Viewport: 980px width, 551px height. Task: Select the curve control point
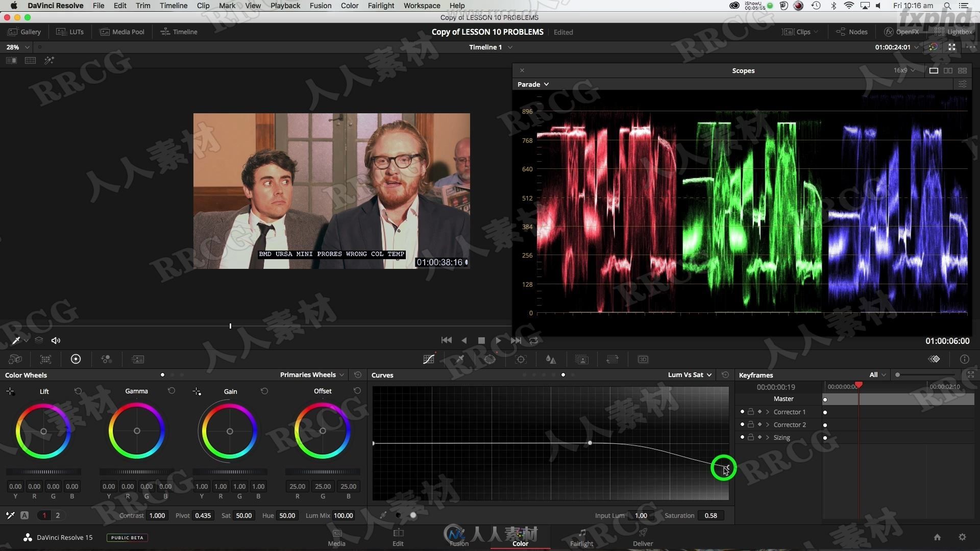click(590, 443)
